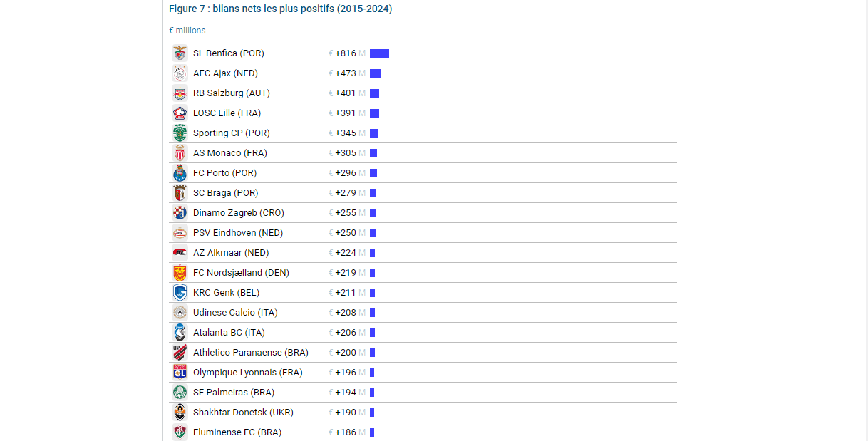868x441 pixels.
Task: Click the '+255' value for Dinamo Zagreb
Action: 346,213
